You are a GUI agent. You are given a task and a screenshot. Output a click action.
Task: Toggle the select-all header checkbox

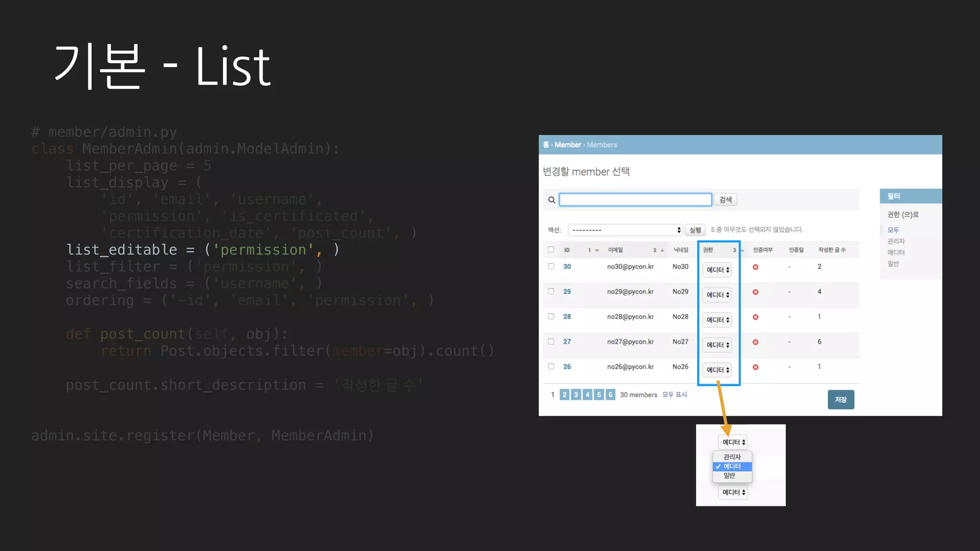[x=551, y=250]
